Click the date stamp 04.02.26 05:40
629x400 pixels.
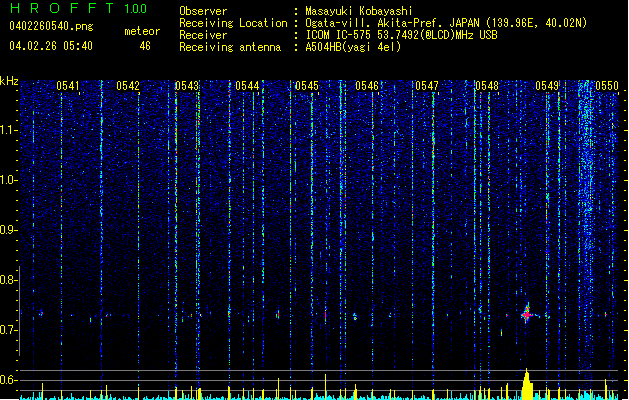point(51,46)
